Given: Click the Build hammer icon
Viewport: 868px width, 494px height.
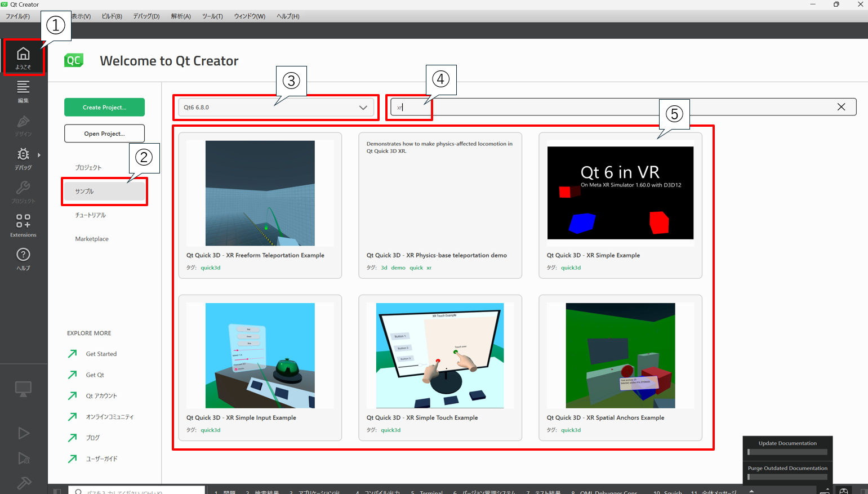Looking at the screenshot, I should click(23, 482).
